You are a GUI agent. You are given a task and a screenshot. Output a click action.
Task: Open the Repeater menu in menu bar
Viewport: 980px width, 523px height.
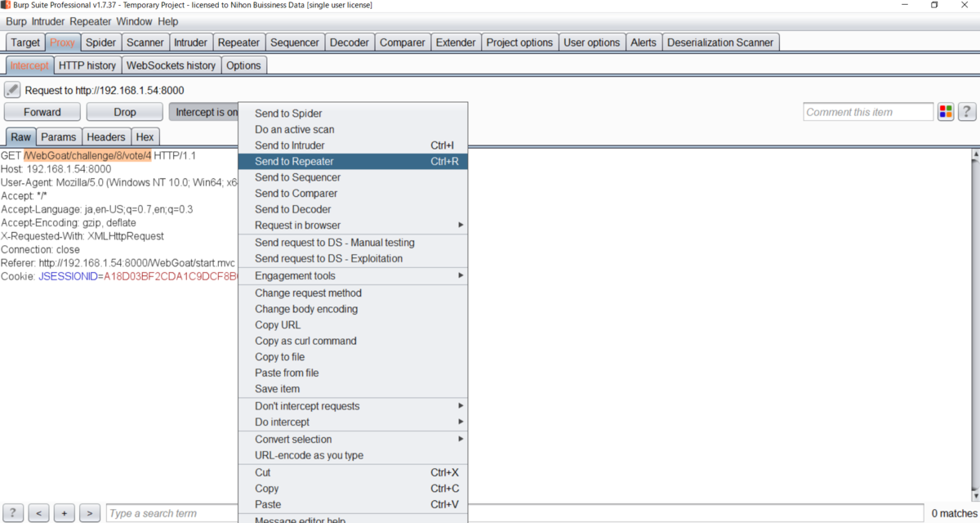91,21
